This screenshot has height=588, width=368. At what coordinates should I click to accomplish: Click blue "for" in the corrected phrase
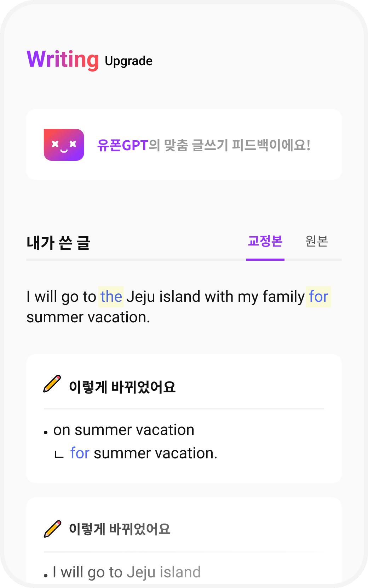80,453
